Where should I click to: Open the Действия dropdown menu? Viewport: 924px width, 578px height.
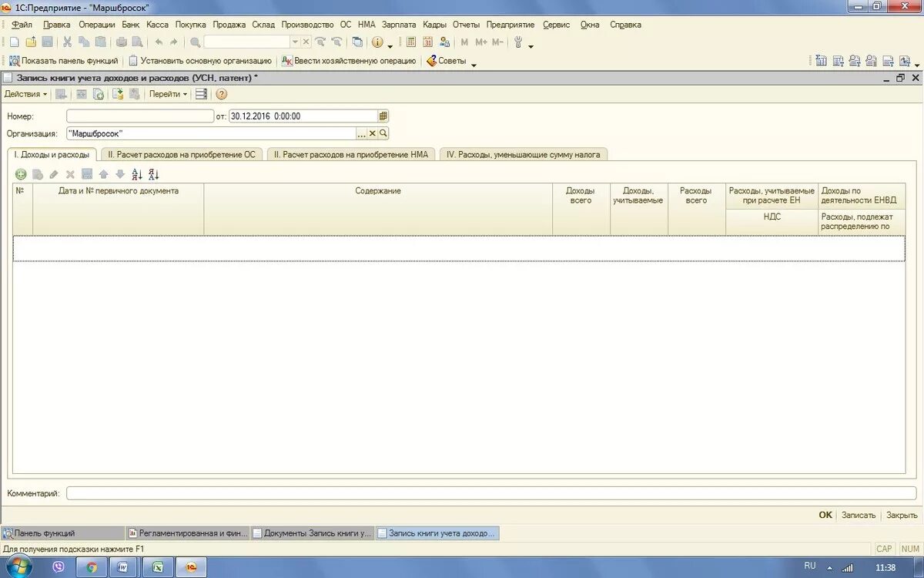coord(25,94)
